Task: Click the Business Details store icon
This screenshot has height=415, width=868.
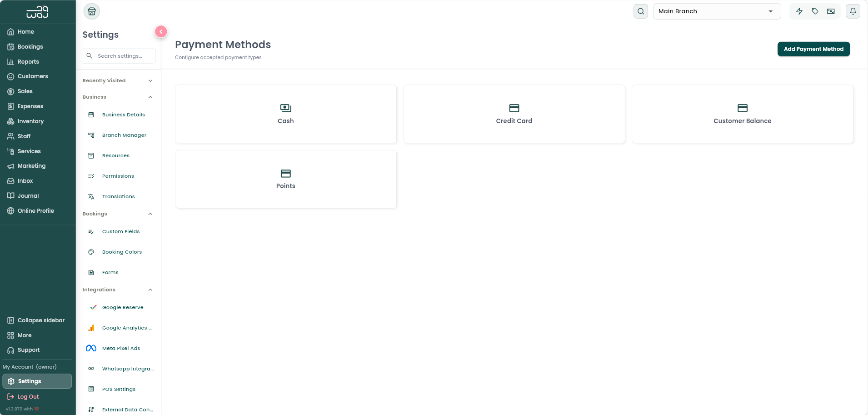Action: (x=91, y=115)
